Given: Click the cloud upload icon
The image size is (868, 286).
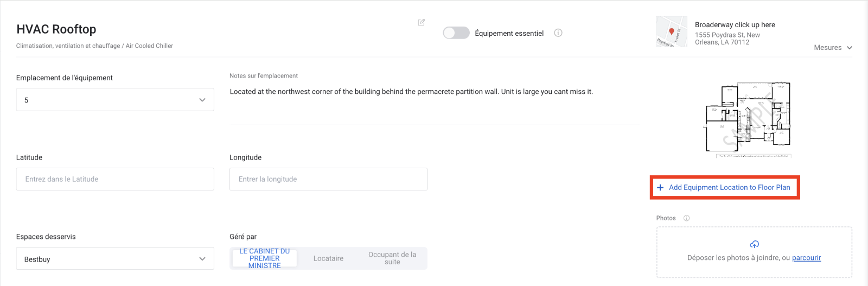Looking at the screenshot, I should click(x=754, y=244).
